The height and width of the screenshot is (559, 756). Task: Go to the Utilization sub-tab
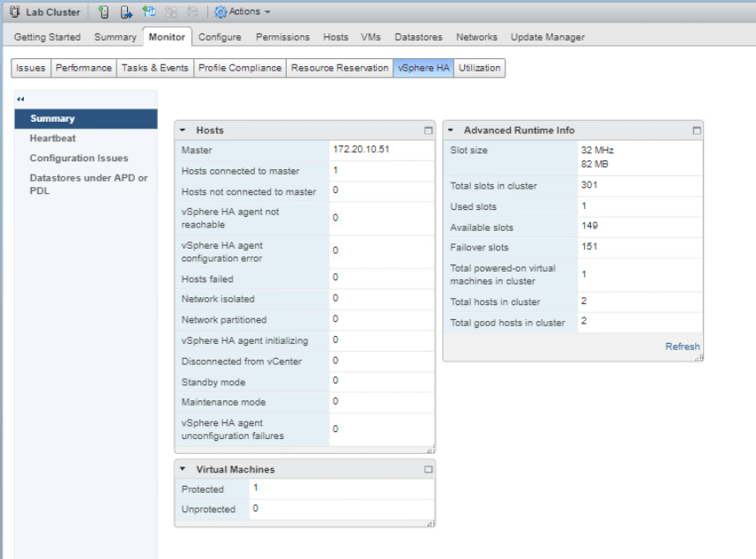[479, 68]
